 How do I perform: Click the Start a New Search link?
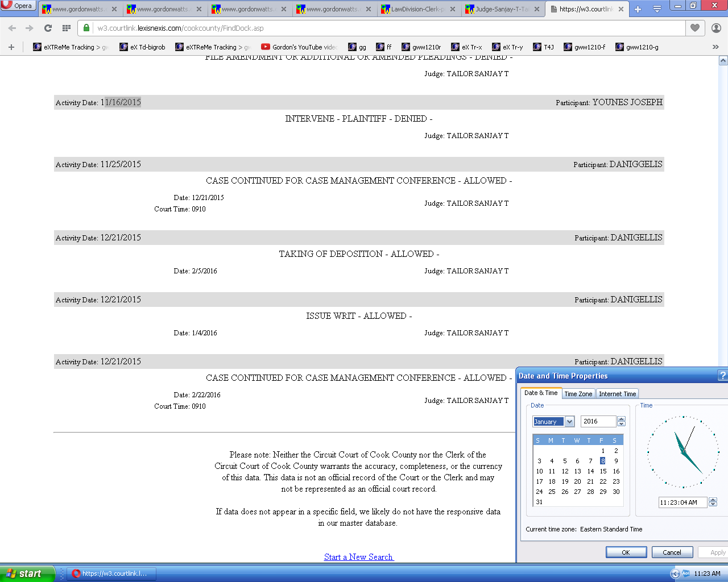[358, 557]
